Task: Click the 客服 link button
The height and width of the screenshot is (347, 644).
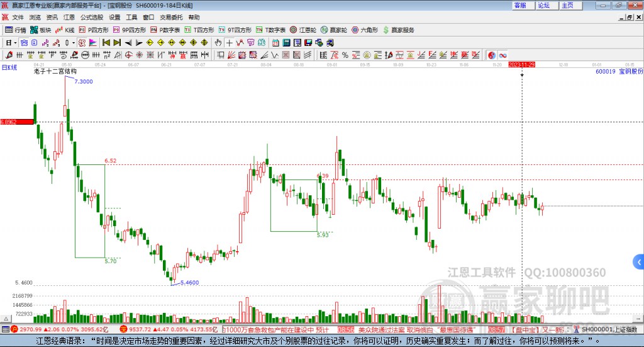Action: coord(523,5)
